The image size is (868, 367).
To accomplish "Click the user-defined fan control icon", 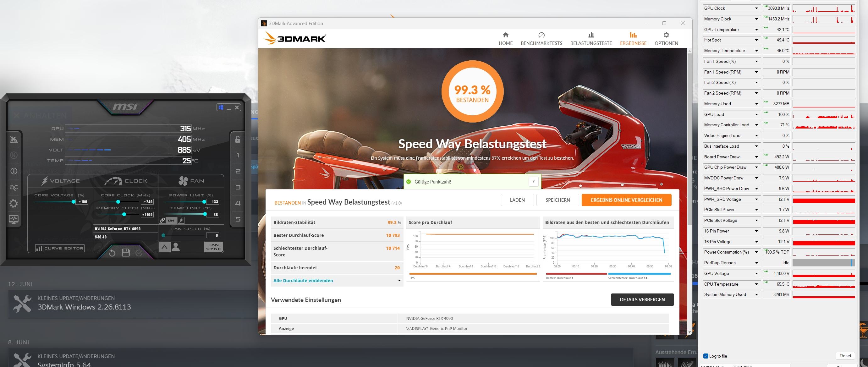I will (176, 247).
